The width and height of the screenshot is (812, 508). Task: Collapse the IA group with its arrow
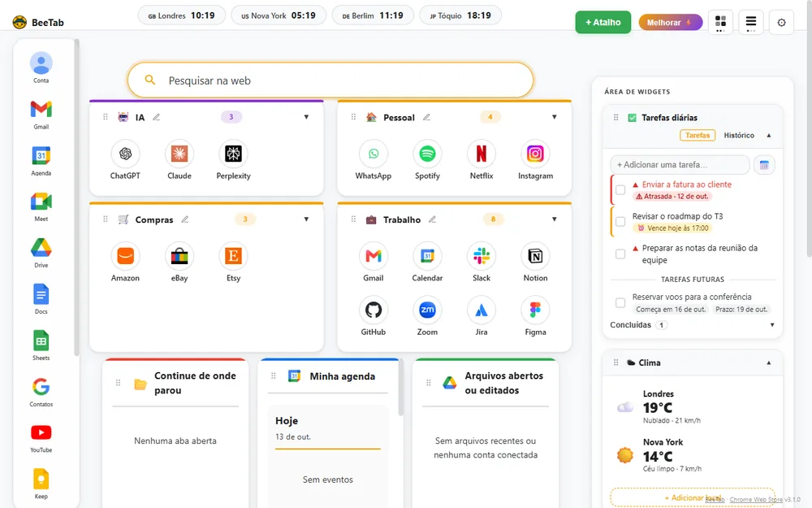pyautogui.click(x=307, y=117)
